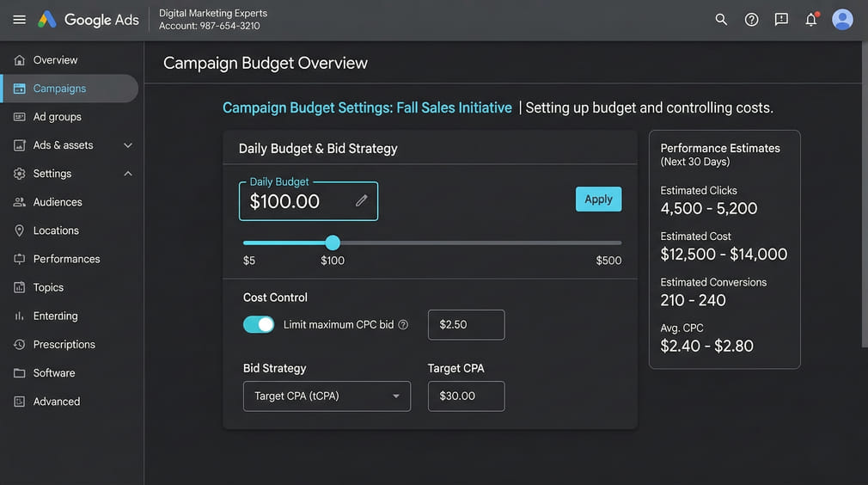Image resolution: width=868 pixels, height=485 pixels.
Task: Open the hamburger main menu
Action: click(x=19, y=20)
